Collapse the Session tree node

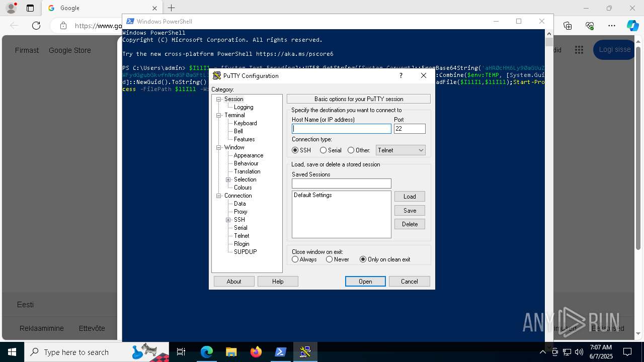point(219,99)
